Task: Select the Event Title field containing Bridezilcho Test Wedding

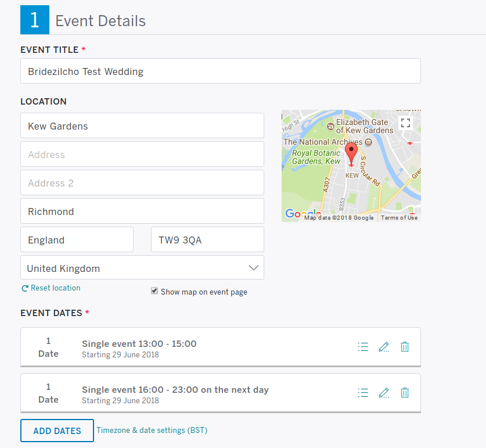Action: (x=221, y=71)
